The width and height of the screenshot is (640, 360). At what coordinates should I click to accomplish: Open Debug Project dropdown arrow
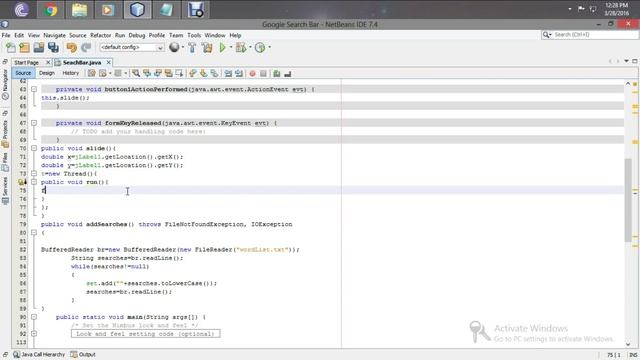[x=250, y=47]
